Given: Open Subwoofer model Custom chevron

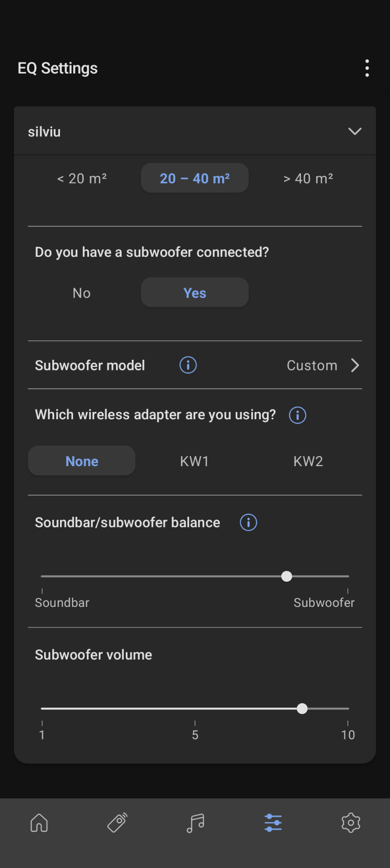Looking at the screenshot, I should [355, 365].
